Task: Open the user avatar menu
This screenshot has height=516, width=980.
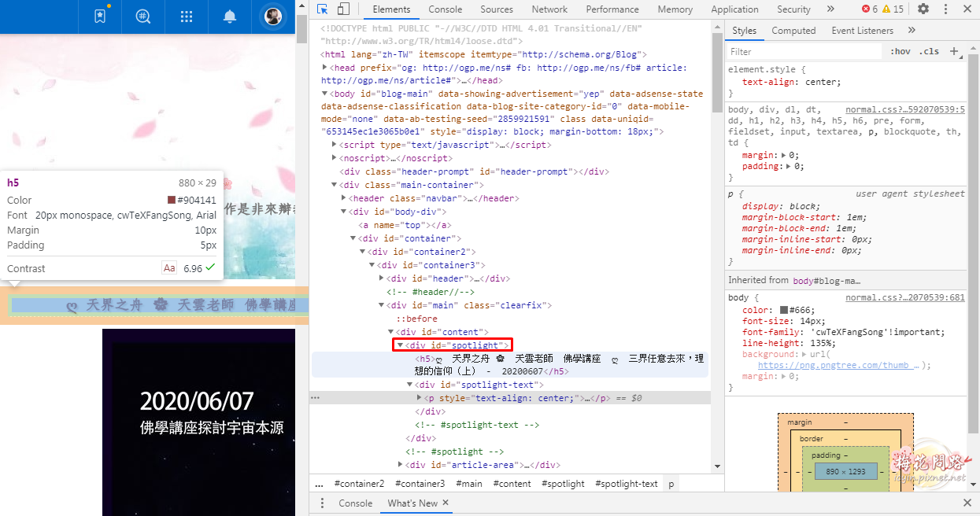Action: coord(273,16)
